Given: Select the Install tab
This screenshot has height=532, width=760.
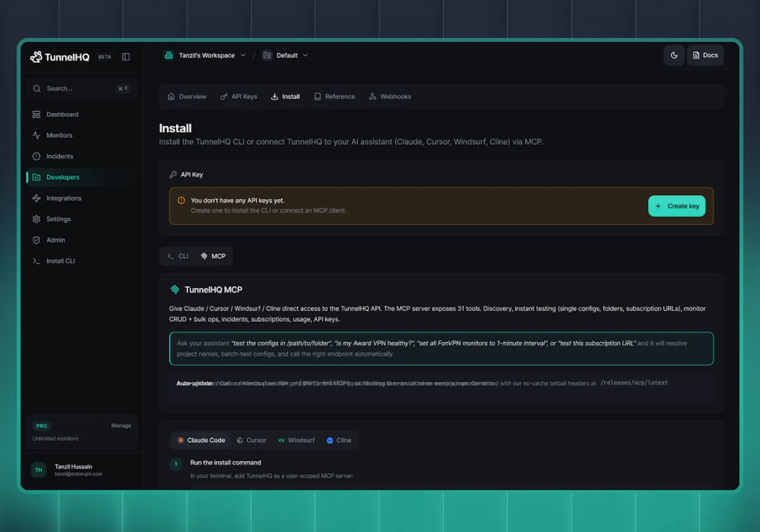Looking at the screenshot, I should tap(285, 96).
